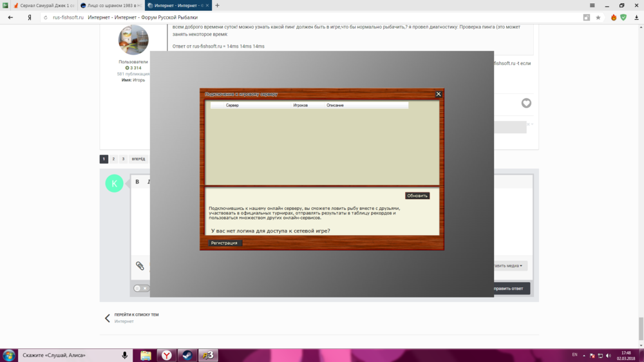Click the bookmark star in address bar

point(598,17)
